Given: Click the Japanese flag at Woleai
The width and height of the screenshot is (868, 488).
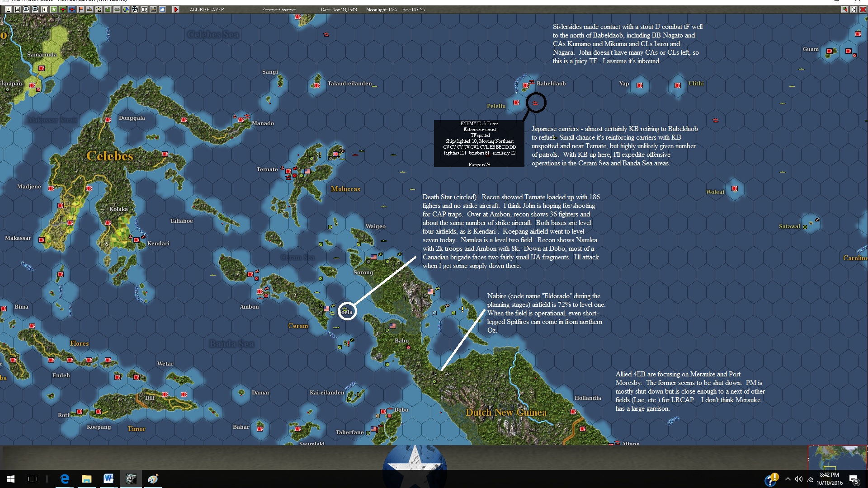Looking at the screenshot, I should coord(735,188).
